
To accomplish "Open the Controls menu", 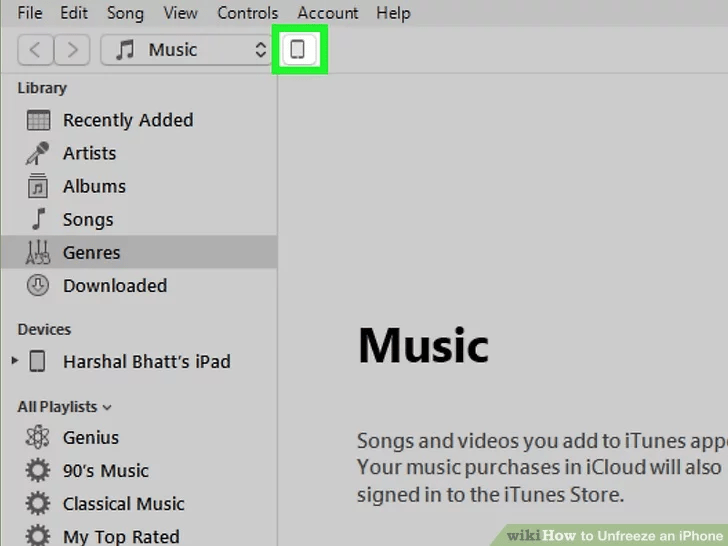I will tap(247, 13).
